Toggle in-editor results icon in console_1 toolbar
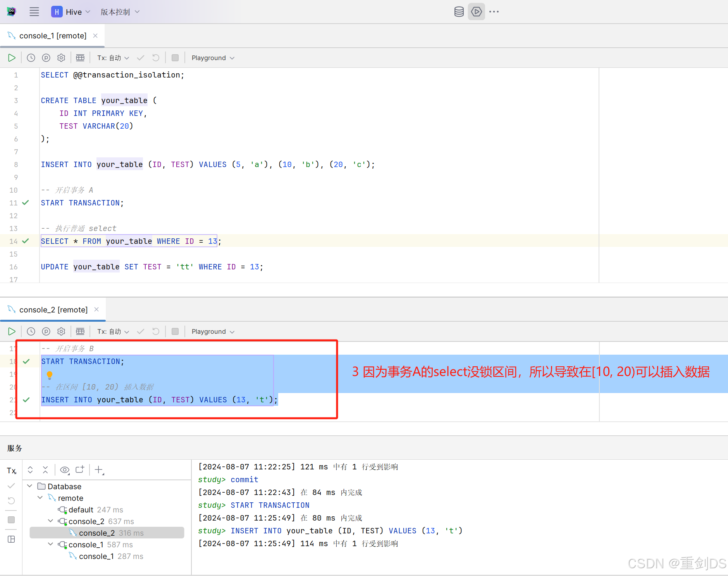Image resolution: width=728 pixels, height=576 pixels. (x=80, y=58)
